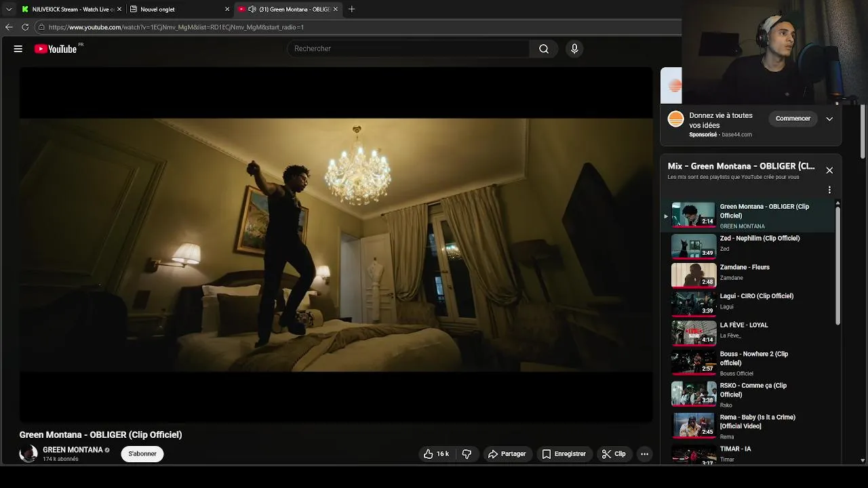
Task: Click the video player area
Action: coord(336,245)
